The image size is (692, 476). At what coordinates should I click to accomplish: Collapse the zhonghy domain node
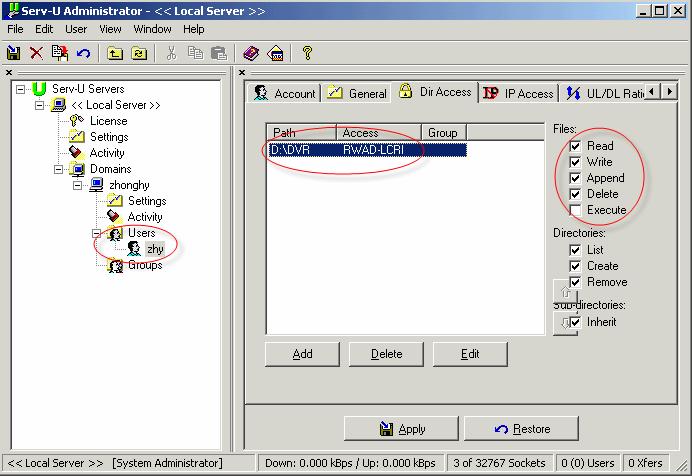tap(77, 185)
